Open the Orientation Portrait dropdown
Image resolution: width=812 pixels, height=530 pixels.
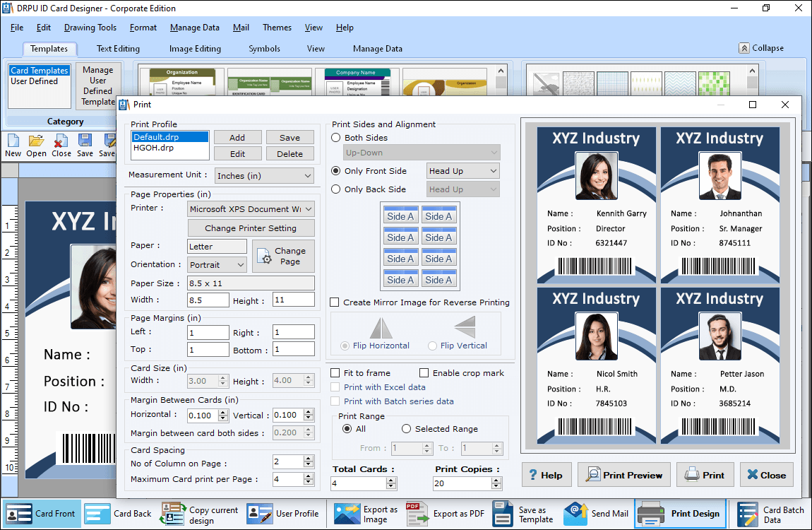coord(217,265)
